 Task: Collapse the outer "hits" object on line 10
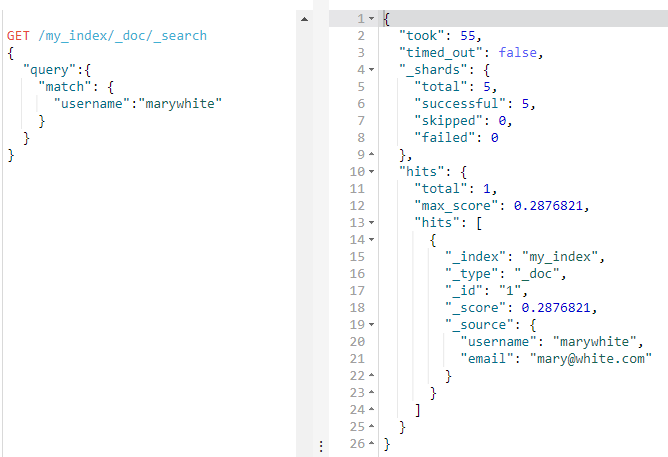point(371,172)
